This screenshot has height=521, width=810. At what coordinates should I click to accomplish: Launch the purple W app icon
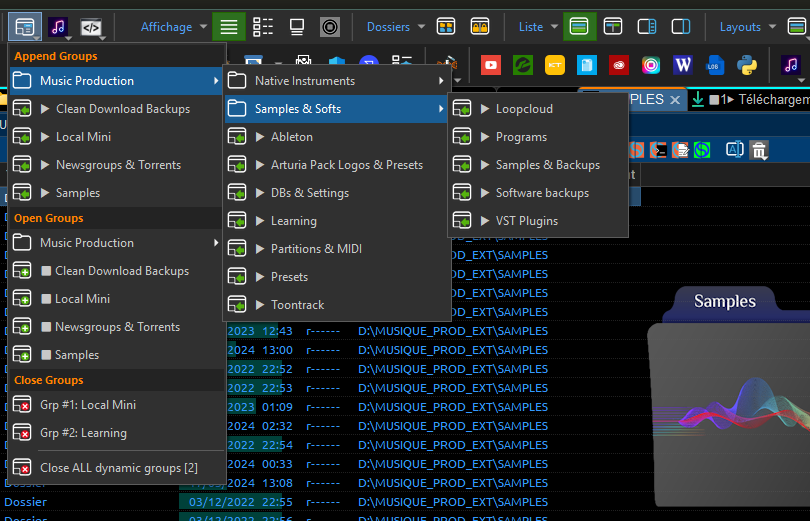pyautogui.click(x=683, y=65)
